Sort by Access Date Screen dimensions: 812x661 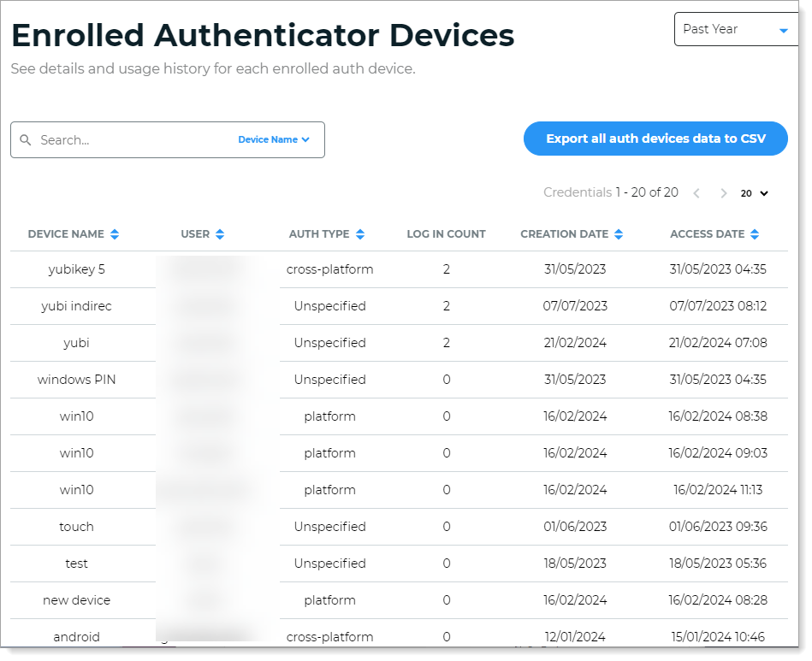755,233
